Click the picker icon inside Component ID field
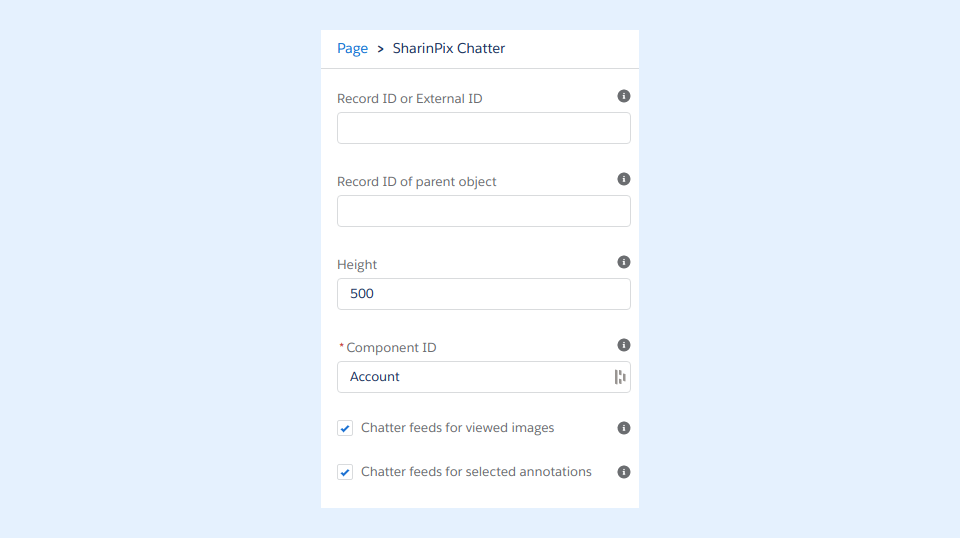This screenshot has width=960, height=538. pos(620,377)
